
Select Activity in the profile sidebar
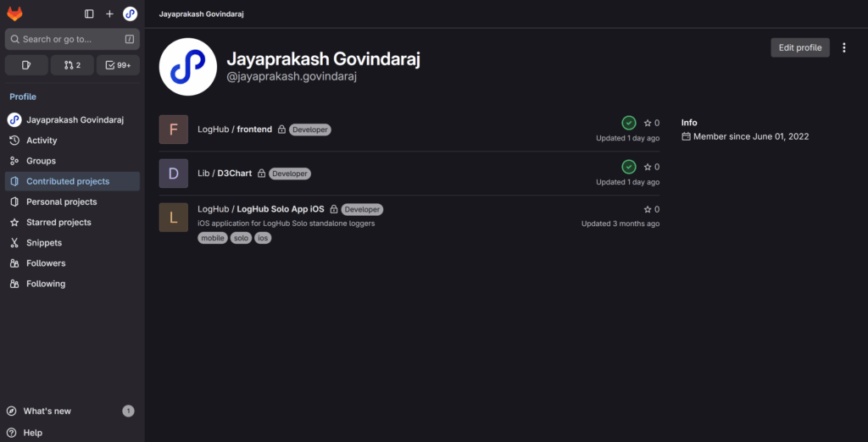point(42,141)
